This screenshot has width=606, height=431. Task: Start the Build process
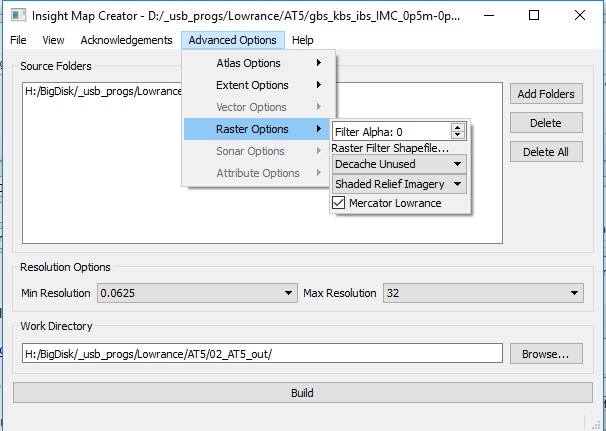coord(302,393)
